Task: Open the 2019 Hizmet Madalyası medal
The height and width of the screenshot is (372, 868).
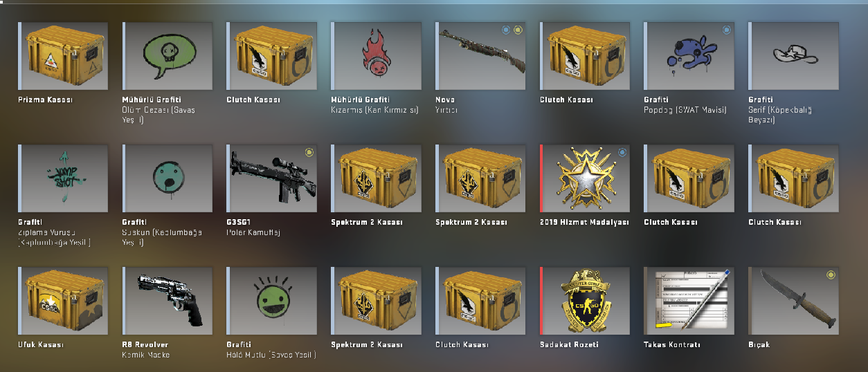Action: [x=586, y=178]
